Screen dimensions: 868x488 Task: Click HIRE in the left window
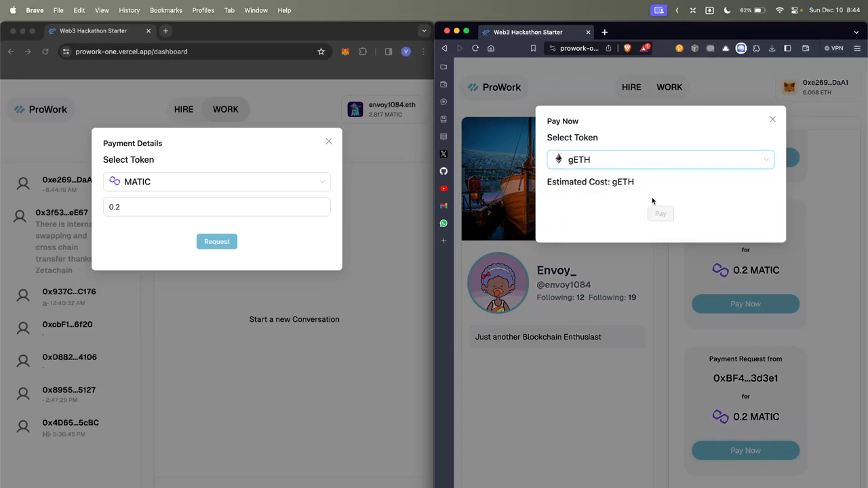click(x=184, y=109)
